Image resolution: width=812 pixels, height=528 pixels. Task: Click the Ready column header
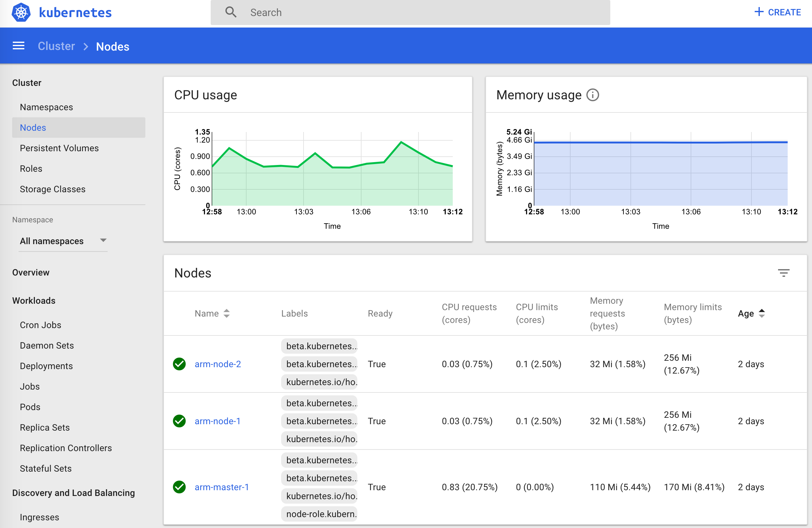tap(380, 313)
